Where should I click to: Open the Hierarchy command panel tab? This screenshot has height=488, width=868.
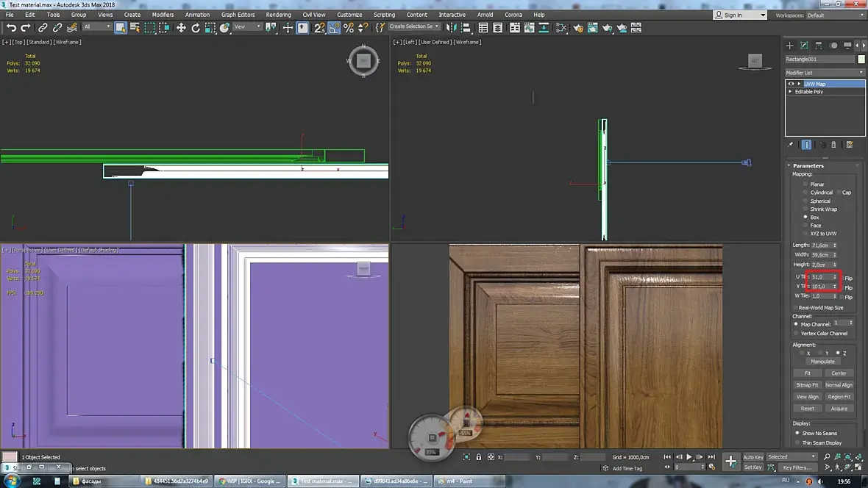819,46
